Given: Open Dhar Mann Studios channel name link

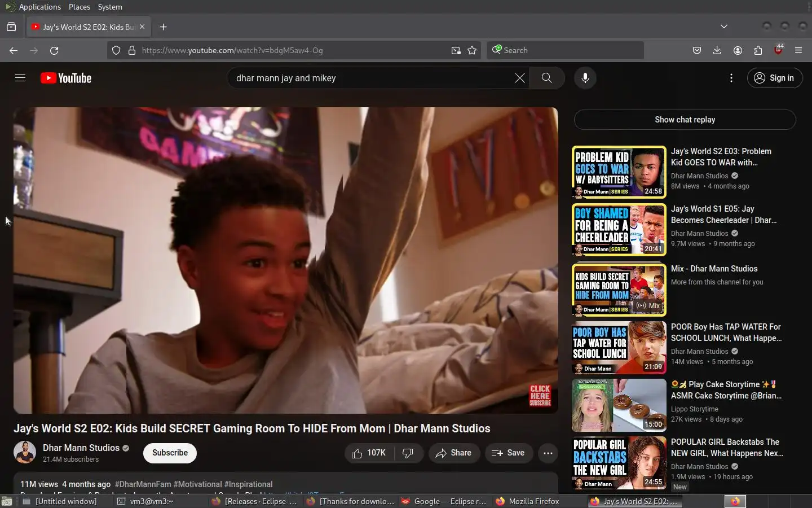Looking at the screenshot, I should pyautogui.click(x=81, y=448).
